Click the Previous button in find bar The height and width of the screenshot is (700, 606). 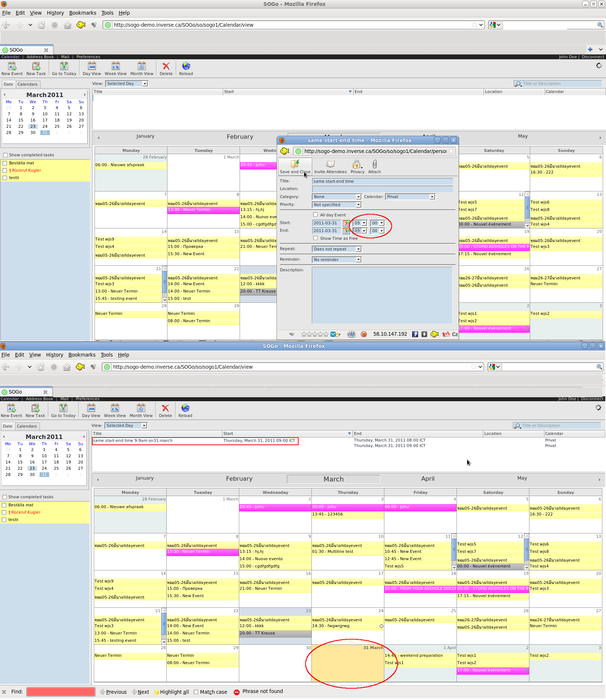[113, 692]
